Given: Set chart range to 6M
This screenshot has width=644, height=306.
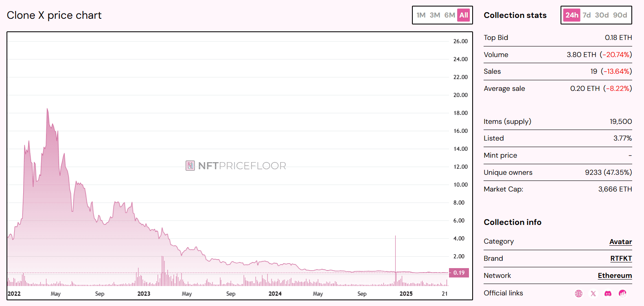Looking at the screenshot, I should point(449,15).
